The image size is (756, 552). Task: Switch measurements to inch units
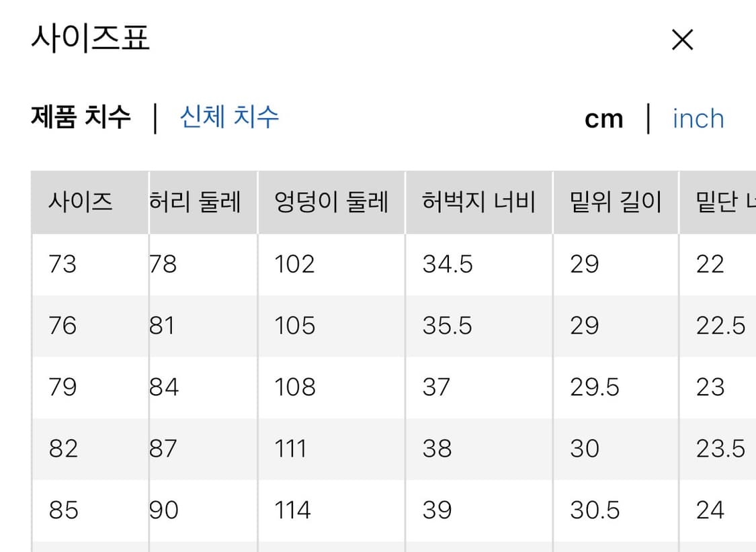(698, 118)
